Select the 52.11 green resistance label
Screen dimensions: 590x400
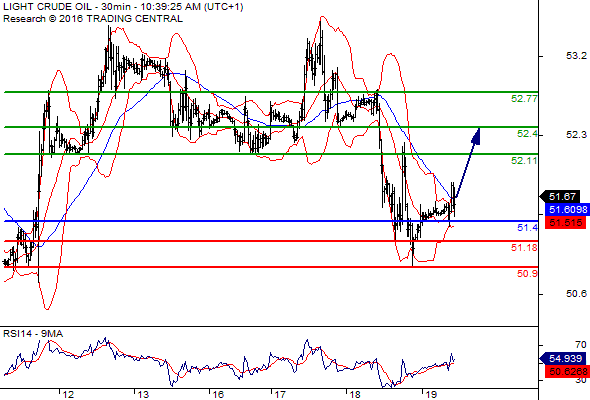coord(524,161)
